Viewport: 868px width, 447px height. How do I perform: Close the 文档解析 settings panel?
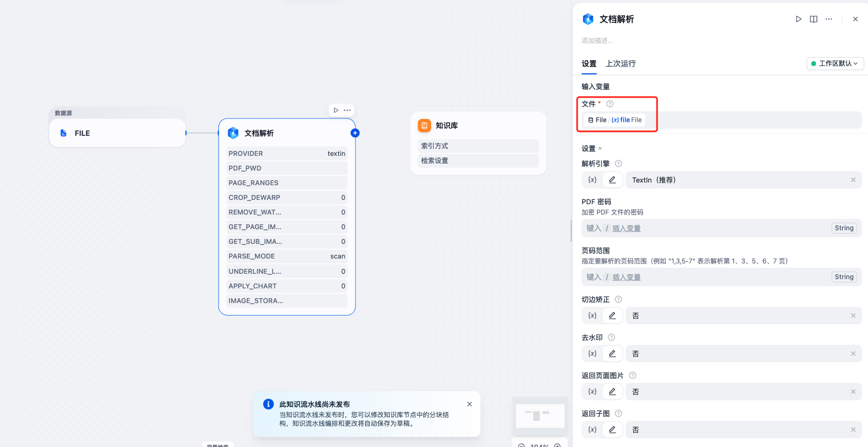coord(855,19)
